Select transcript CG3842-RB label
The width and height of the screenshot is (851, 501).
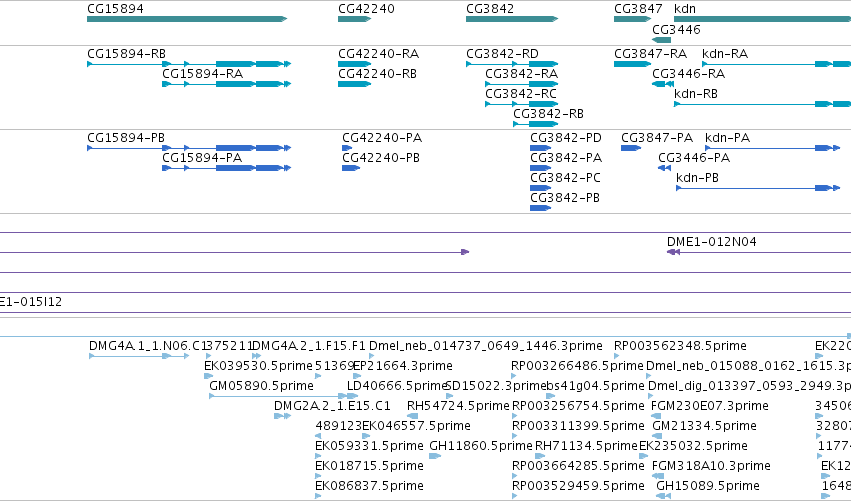pyautogui.click(x=549, y=114)
